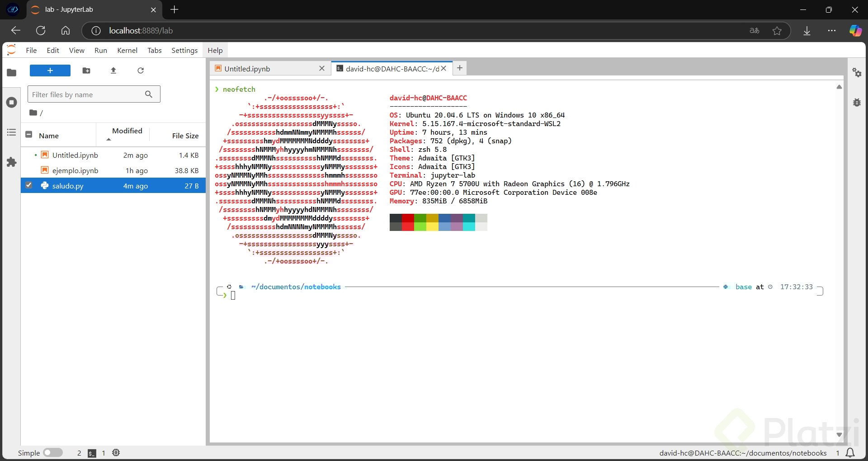
Task: Open the Help menu
Action: tap(215, 50)
